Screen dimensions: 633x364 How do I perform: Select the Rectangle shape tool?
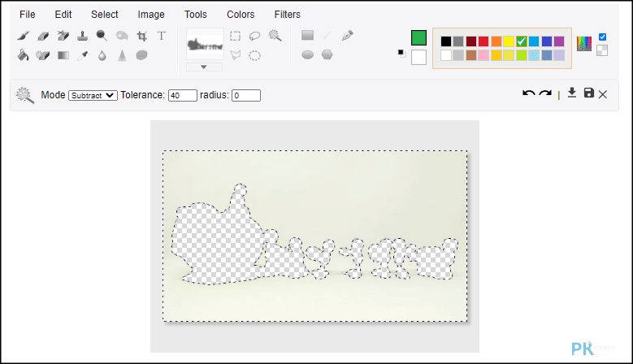click(308, 35)
